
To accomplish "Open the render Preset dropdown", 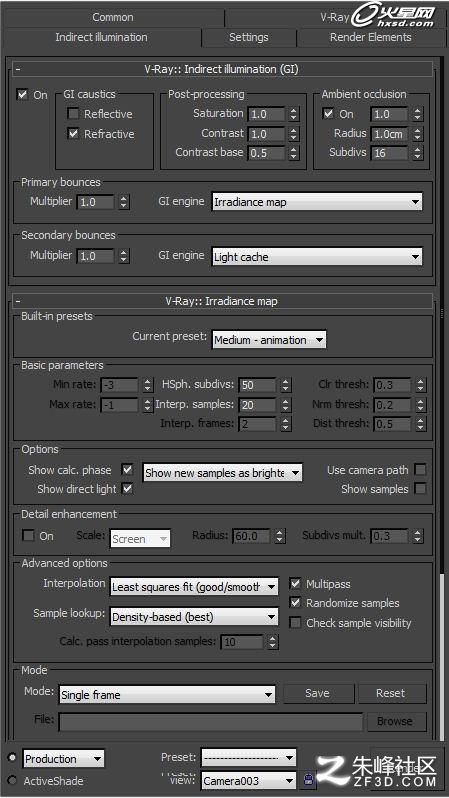I will click(248, 758).
